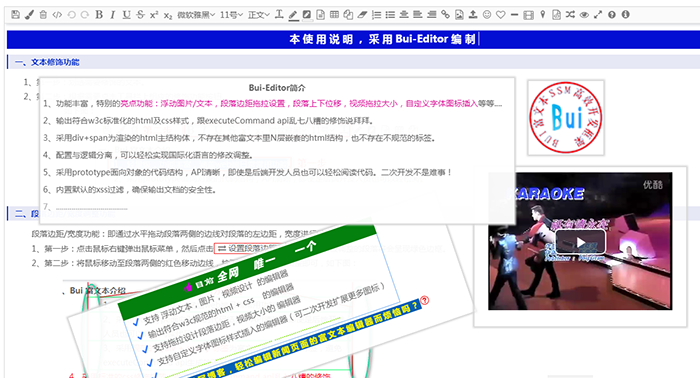
Task: Apply unordered bullet list
Action: pos(390,15)
